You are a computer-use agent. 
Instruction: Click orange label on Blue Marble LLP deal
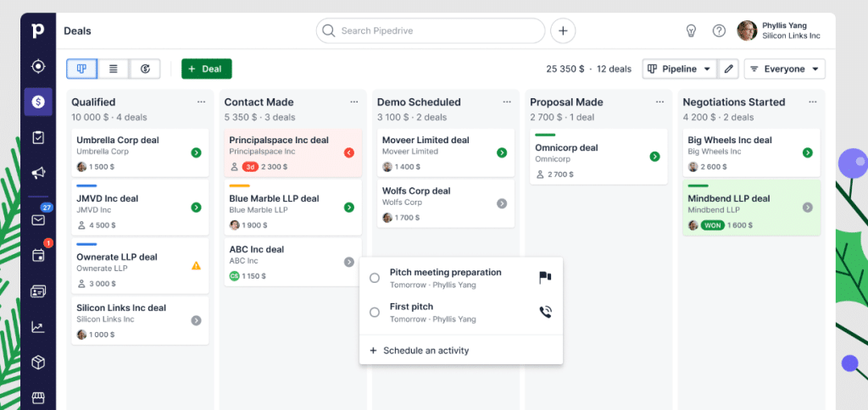(239, 186)
